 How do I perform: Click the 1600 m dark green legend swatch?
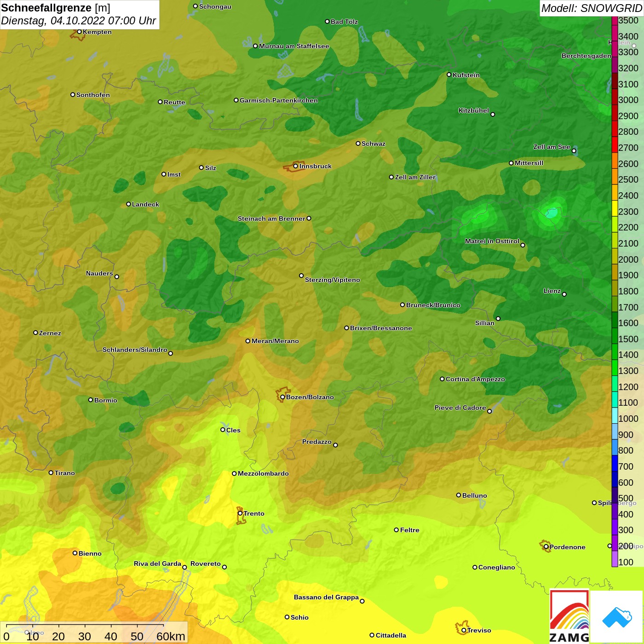pos(615,320)
